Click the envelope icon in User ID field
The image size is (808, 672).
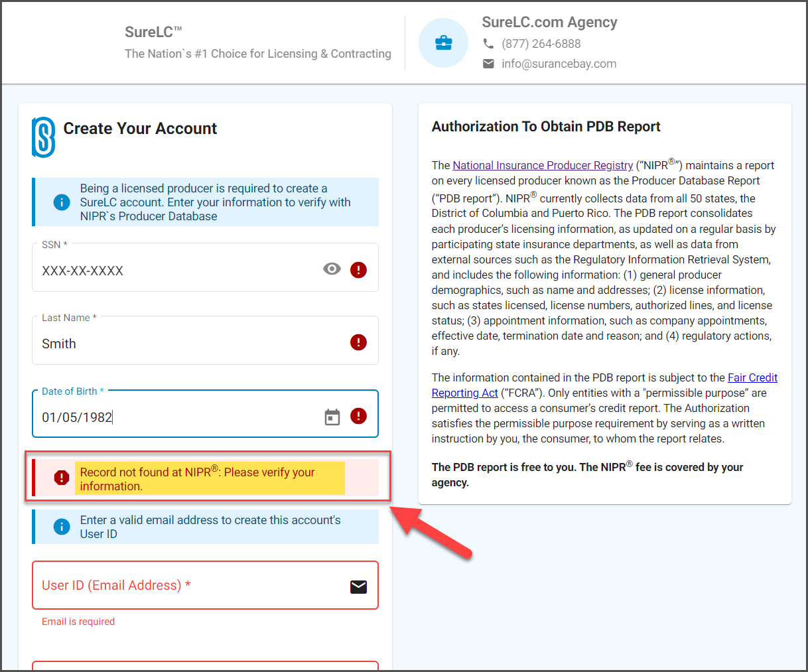(x=358, y=586)
